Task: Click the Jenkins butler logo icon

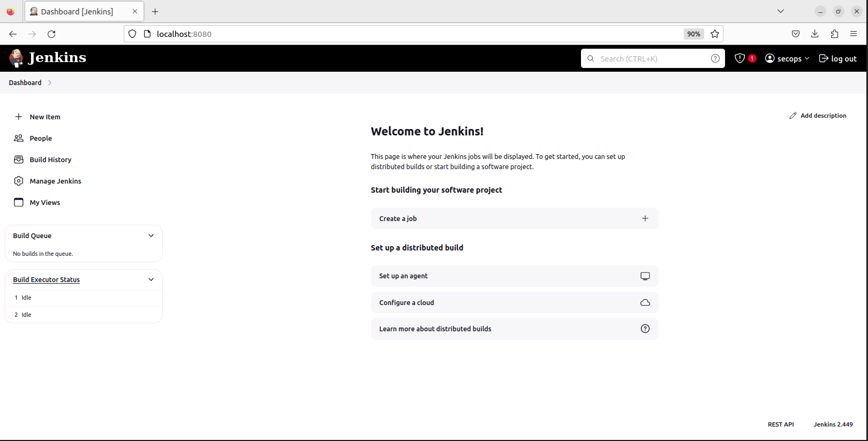Action: coord(17,58)
